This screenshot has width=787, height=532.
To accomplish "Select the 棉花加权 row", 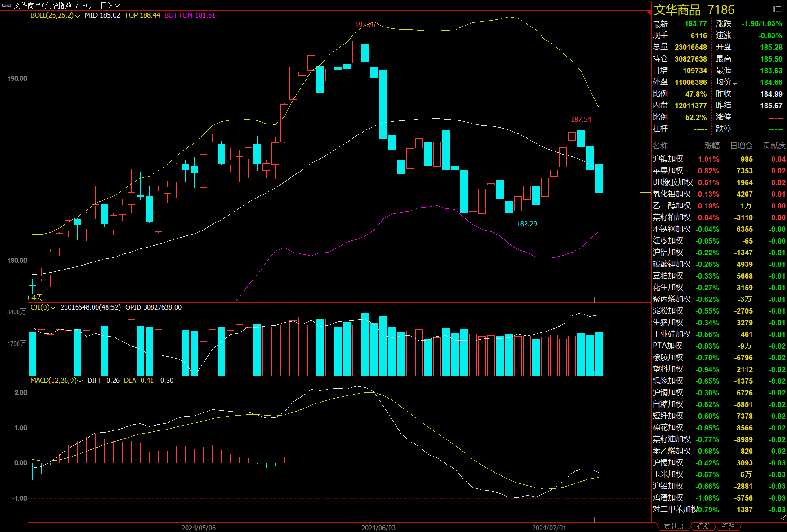I will [x=719, y=428].
